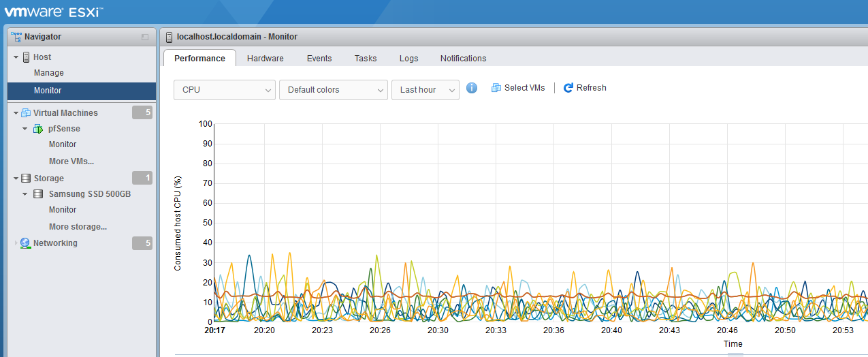Open the Default colors dropdown
Viewport: 868px width, 357px height.
pyautogui.click(x=333, y=90)
